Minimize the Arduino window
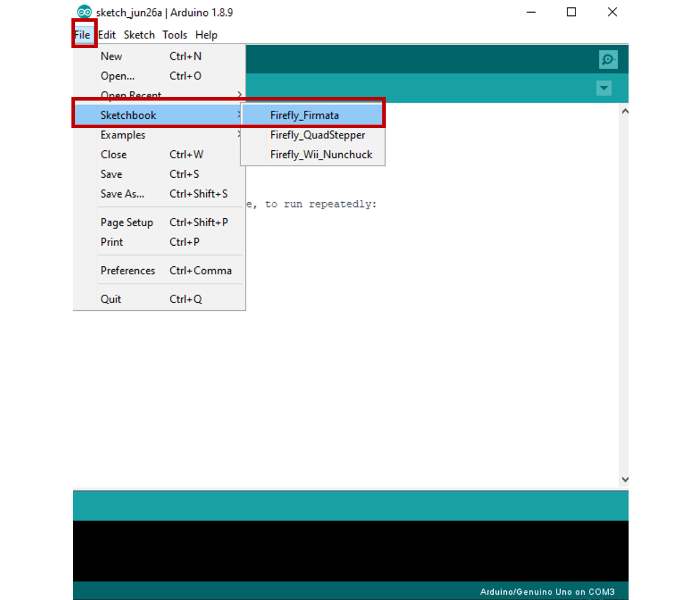Viewport: 700px width, 600px height. tap(531, 12)
